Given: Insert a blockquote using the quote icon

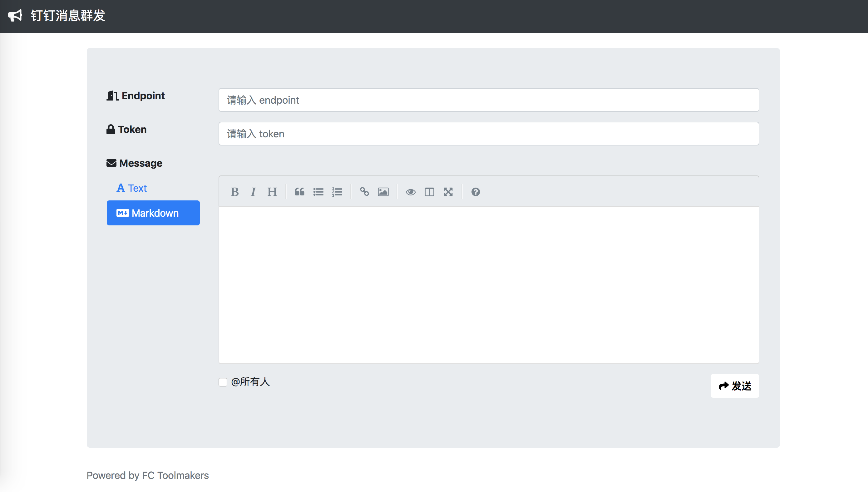Looking at the screenshot, I should pos(299,192).
